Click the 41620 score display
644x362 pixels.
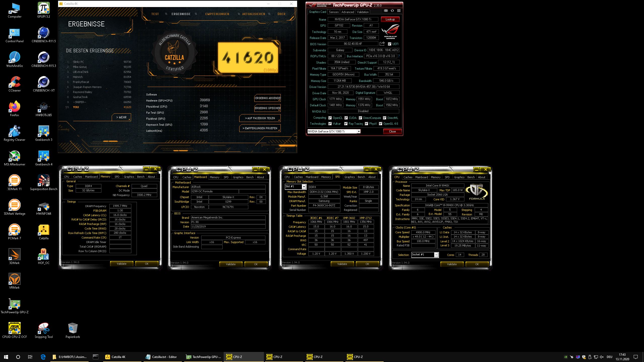click(x=248, y=58)
